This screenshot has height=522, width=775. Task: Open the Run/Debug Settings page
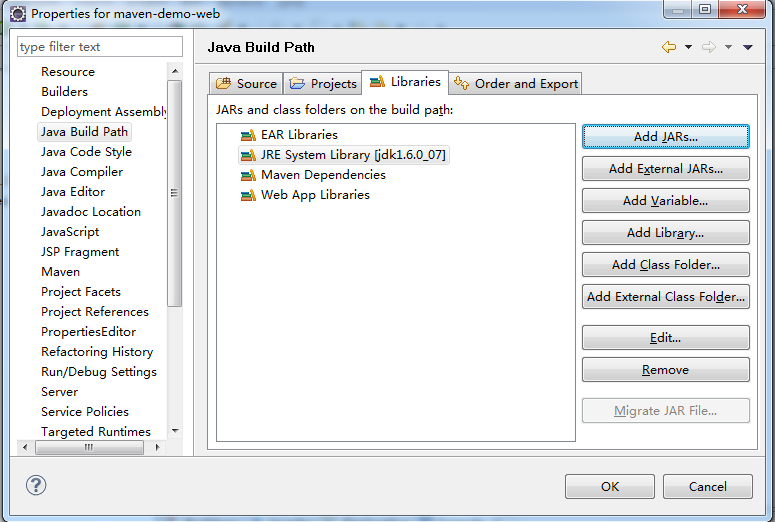[x=98, y=372]
